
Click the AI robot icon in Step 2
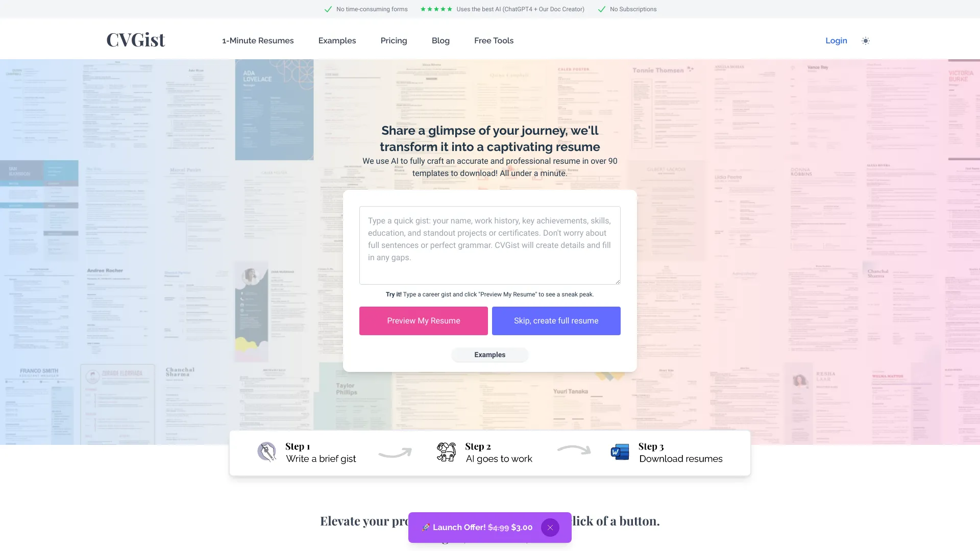[x=446, y=452]
